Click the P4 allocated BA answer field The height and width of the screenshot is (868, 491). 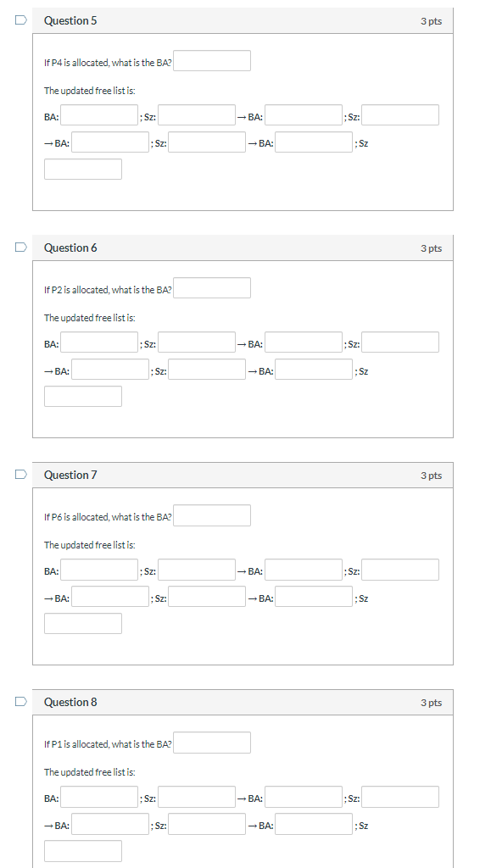[212, 61]
